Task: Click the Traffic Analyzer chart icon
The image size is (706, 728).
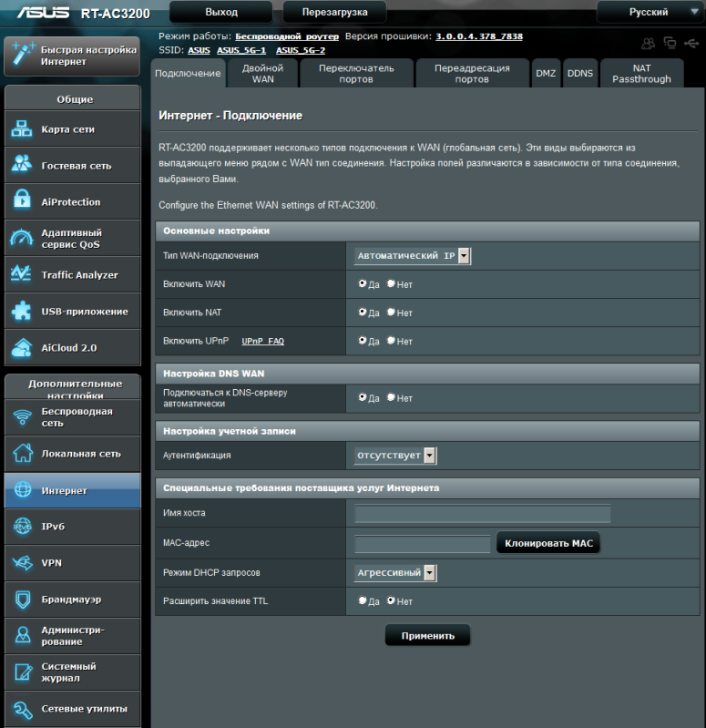Action: [x=21, y=274]
